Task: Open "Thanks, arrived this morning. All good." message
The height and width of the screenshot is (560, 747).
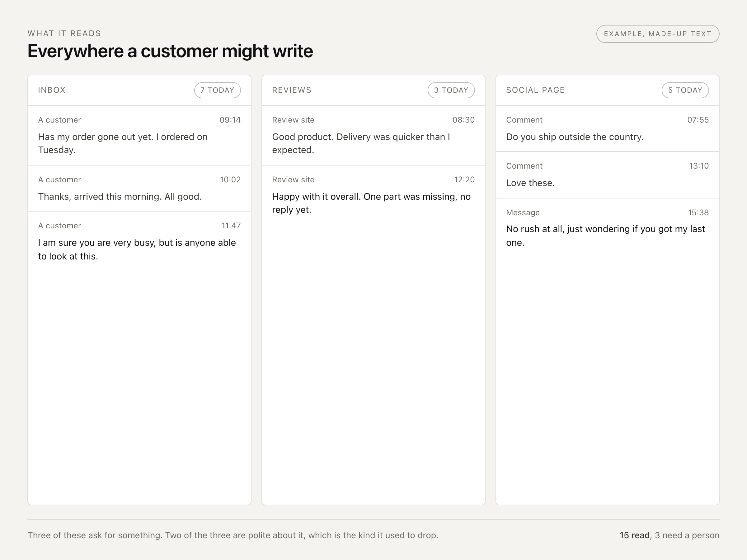Action: (139, 188)
